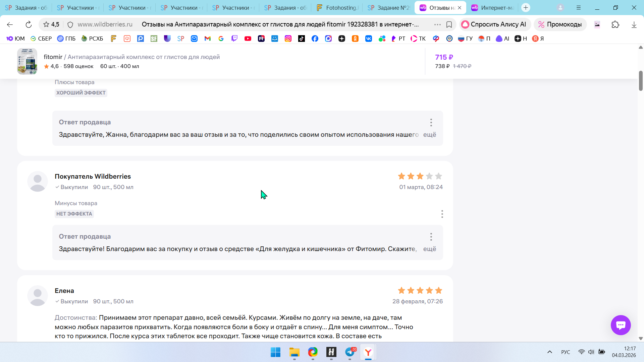Open the purple chat support bubble
This screenshot has width=644, height=362.
pos(621,325)
